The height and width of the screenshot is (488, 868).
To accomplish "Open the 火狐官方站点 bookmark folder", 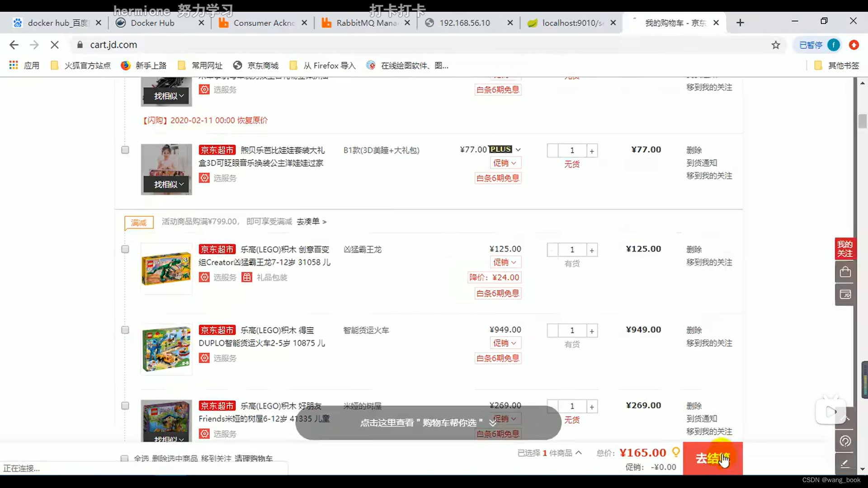I will tap(80, 66).
